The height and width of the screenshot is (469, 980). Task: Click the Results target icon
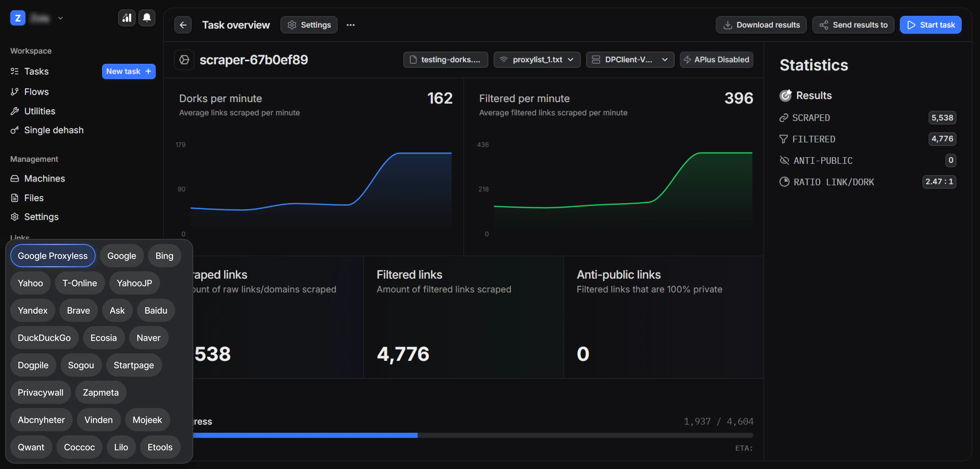(785, 95)
